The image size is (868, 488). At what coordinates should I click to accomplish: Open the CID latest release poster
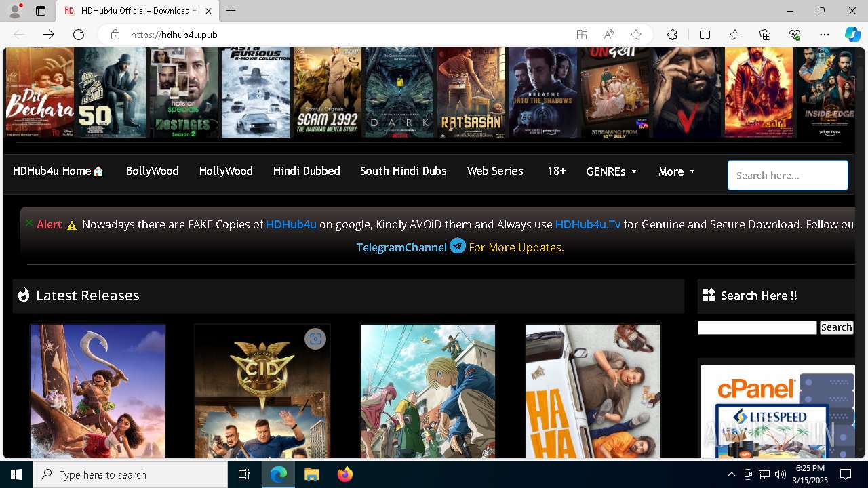(x=262, y=391)
